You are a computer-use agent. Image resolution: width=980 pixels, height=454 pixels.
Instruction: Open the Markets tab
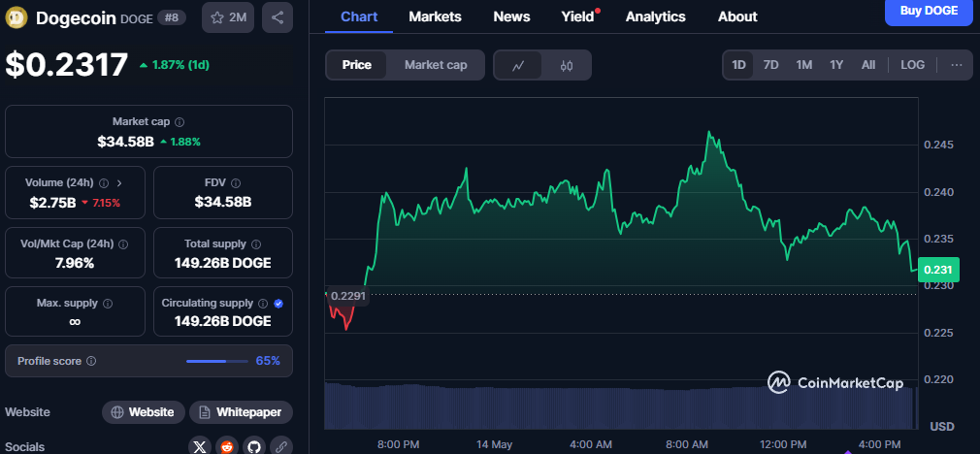click(435, 16)
